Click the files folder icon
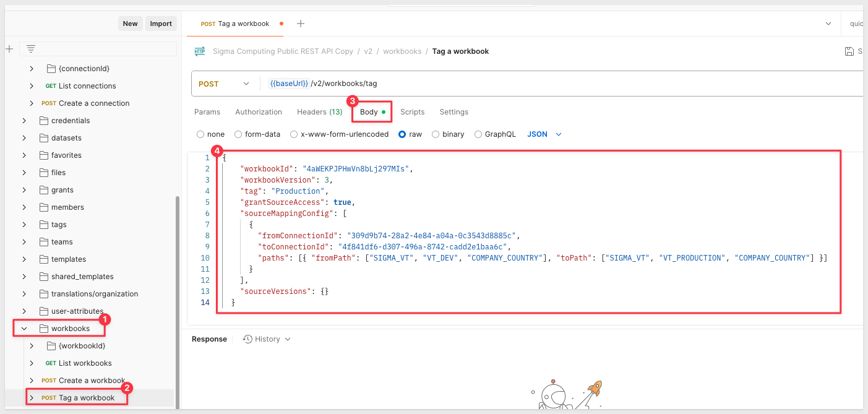The height and width of the screenshot is (414, 868). pos(44,173)
